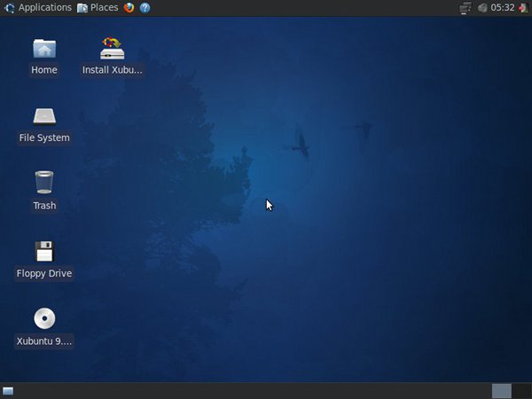The image size is (532, 399).
Task: Open the Help launcher in the panel
Action: pyautogui.click(x=145, y=8)
